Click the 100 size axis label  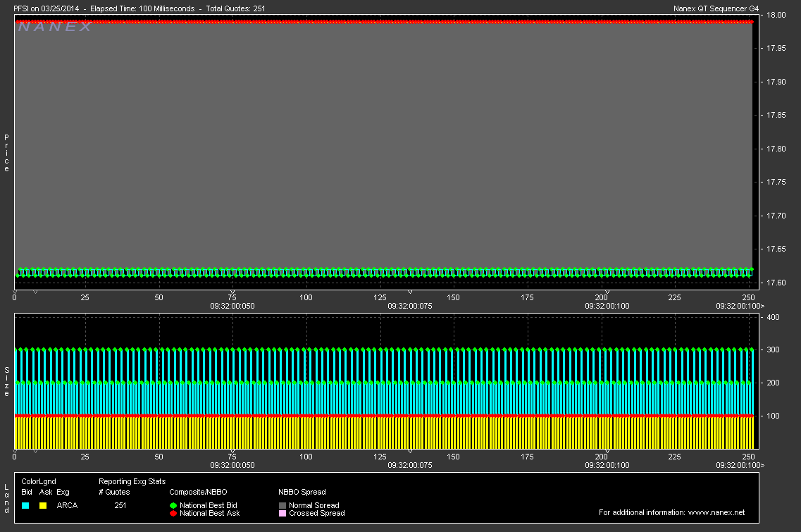[x=773, y=416]
